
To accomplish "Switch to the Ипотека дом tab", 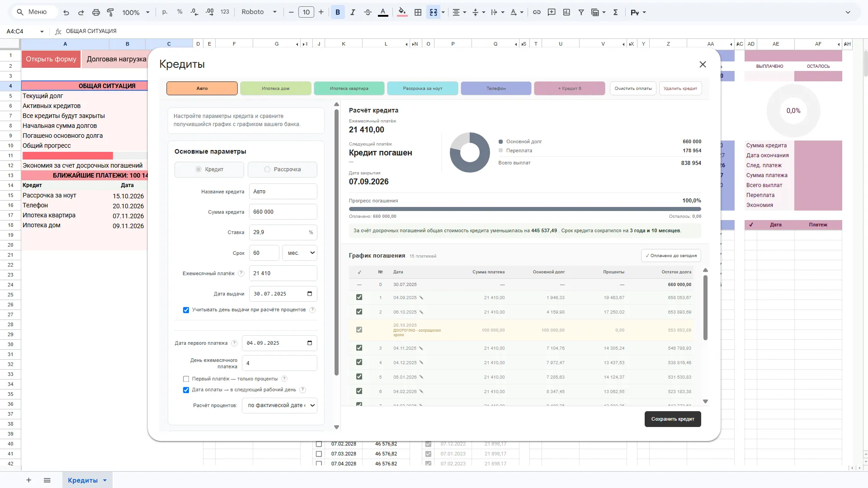I will pos(276,89).
